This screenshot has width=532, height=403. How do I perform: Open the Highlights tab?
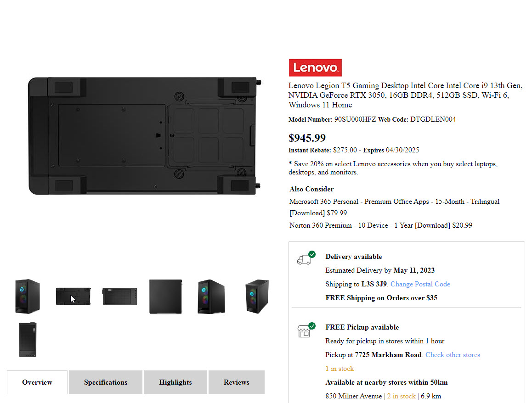(175, 382)
